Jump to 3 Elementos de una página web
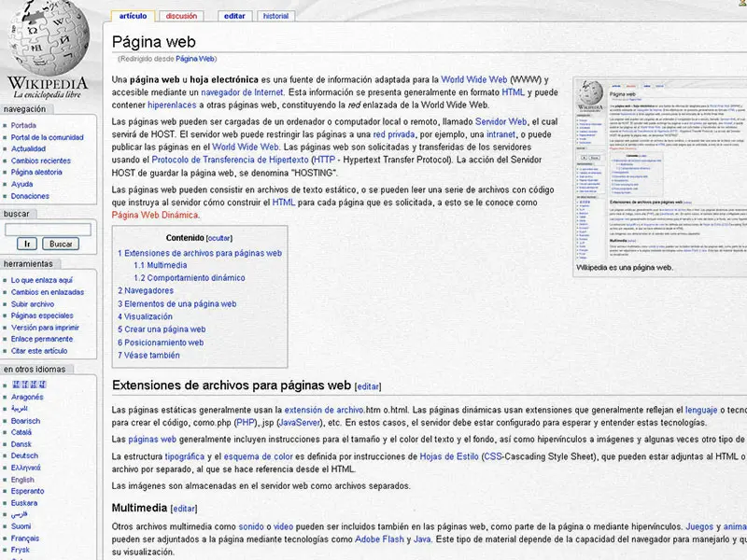The image size is (747, 560). point(176,304)
